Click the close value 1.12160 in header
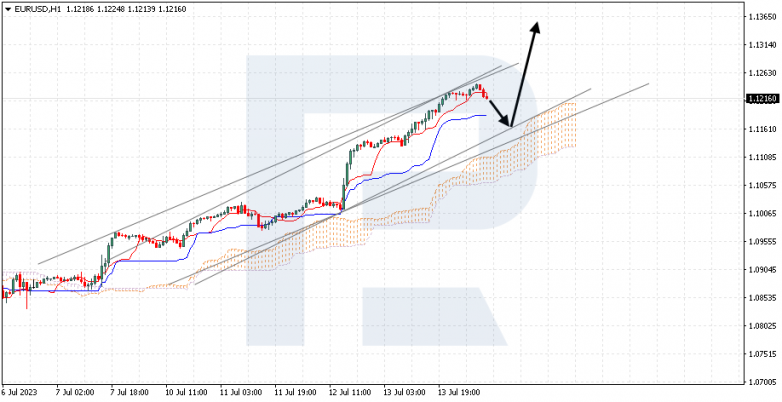The height and width of the screenshot is (402, 782). [x=172, y=9]
